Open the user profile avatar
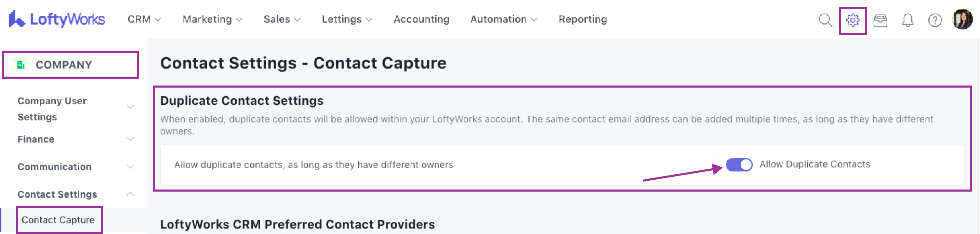This screenshot has width=980, height=234. [962, 19]
